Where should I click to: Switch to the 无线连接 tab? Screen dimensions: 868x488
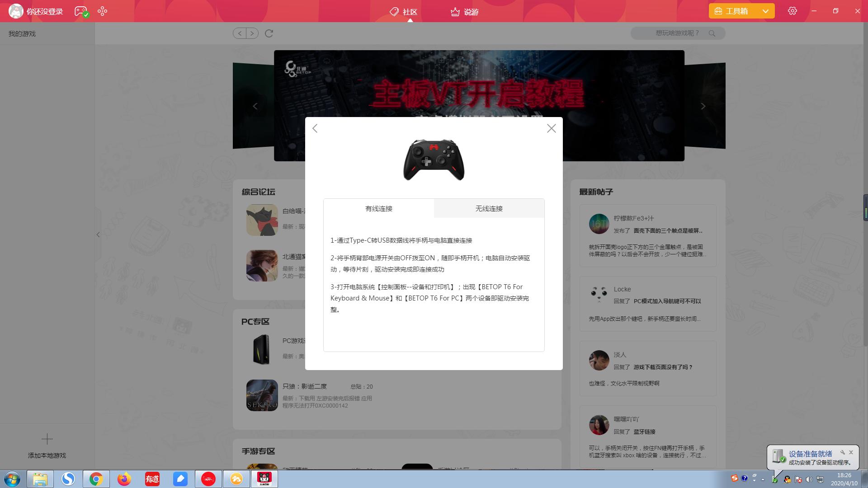click(489, 208)
